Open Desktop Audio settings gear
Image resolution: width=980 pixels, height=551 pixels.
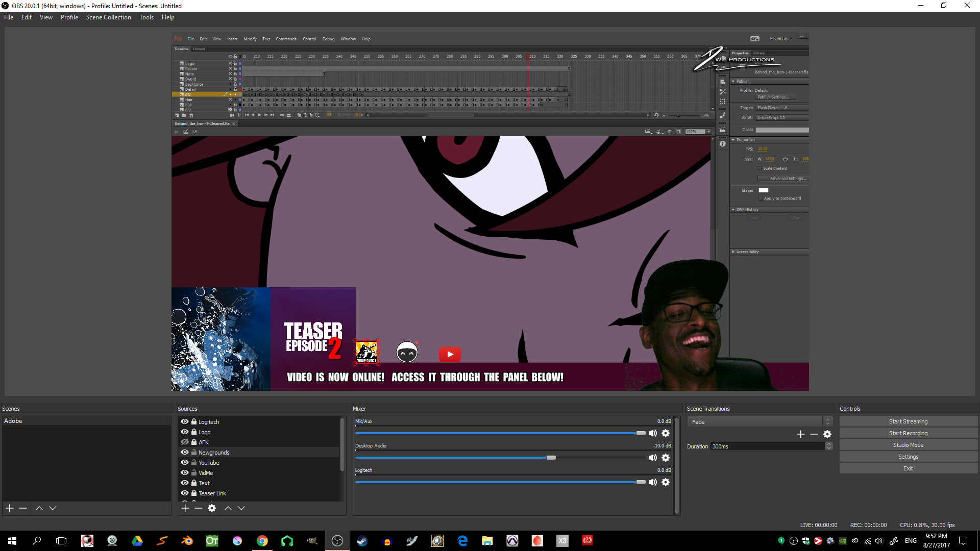coord(666,458)
